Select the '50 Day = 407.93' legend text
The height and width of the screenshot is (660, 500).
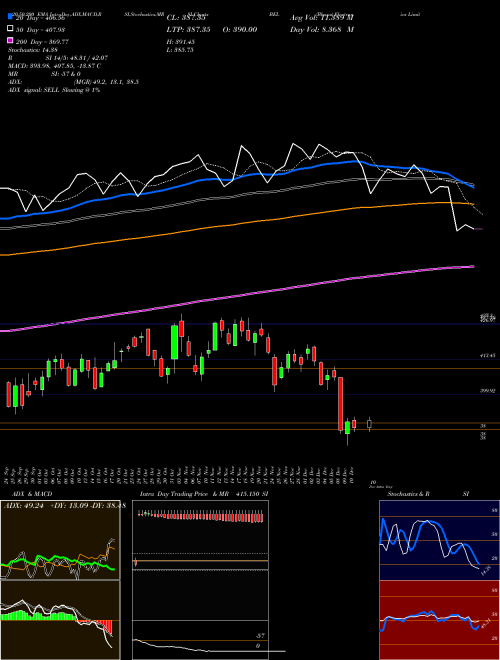40,30
